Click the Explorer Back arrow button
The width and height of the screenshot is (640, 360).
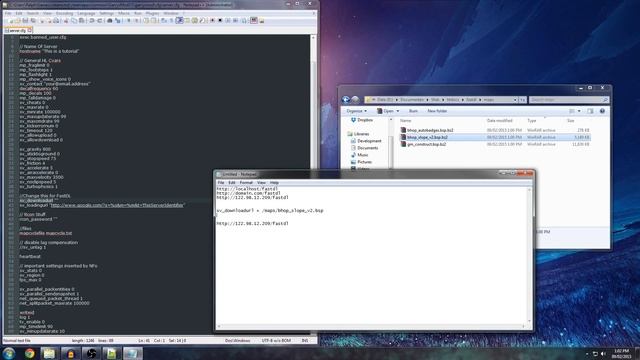(x=346, y=100)
